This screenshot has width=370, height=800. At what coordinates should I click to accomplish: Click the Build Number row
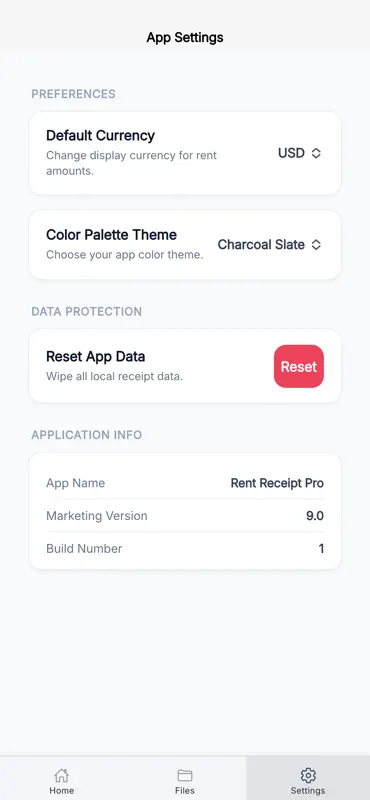(185, 548)
